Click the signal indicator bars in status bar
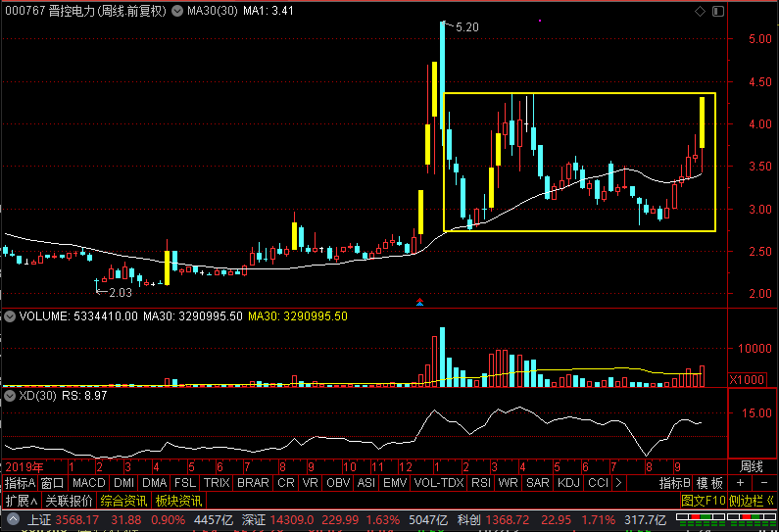The width and height of the screenshot is (779, 532). click(726, 520)
